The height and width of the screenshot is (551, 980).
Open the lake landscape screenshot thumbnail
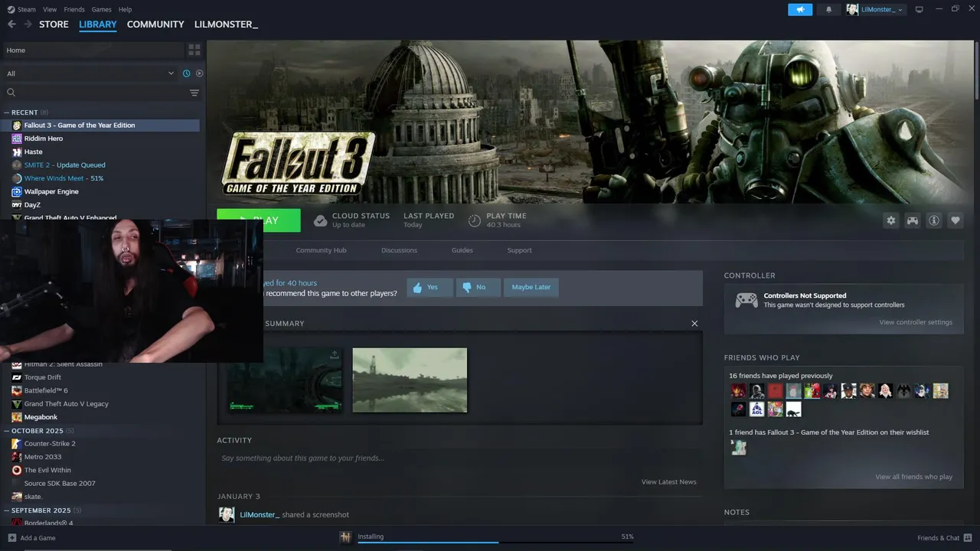coord(410,380)
